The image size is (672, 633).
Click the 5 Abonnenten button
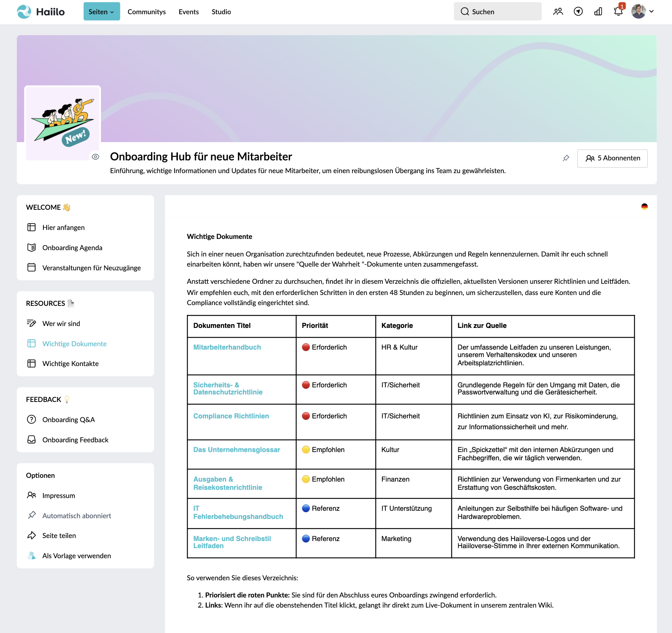[x=612, y=158]
